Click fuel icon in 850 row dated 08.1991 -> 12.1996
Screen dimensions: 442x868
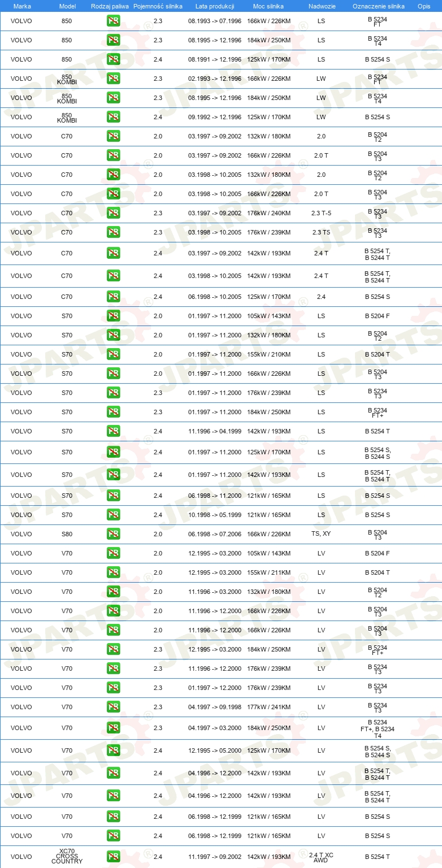click(113, 60)
